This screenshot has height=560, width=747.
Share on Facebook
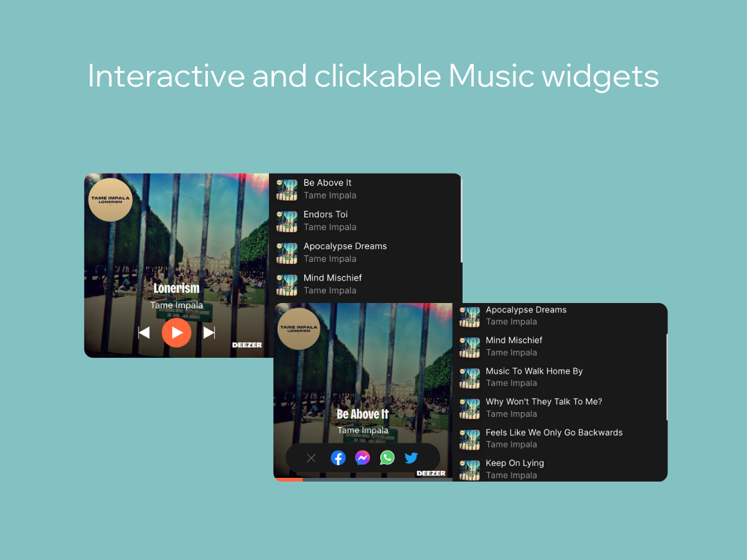[338, 458]
